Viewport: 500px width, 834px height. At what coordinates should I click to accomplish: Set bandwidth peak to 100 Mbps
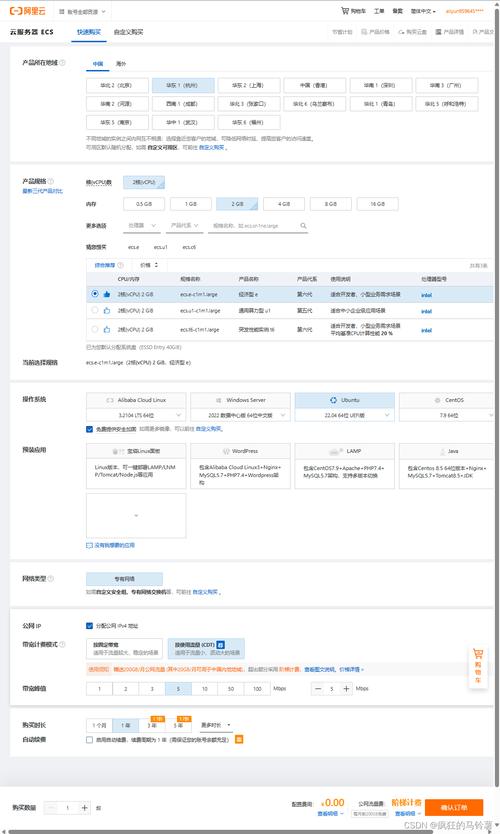point(257,688)
